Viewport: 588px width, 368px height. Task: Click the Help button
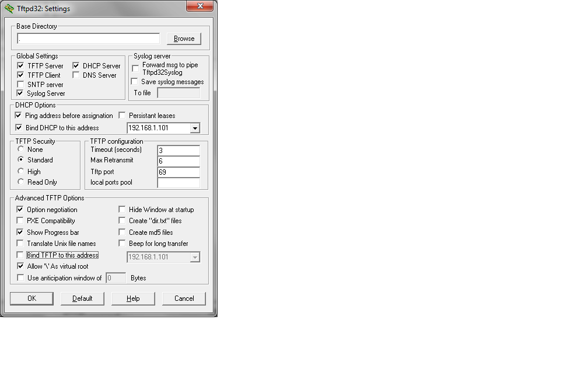click(x=133, y=298)
